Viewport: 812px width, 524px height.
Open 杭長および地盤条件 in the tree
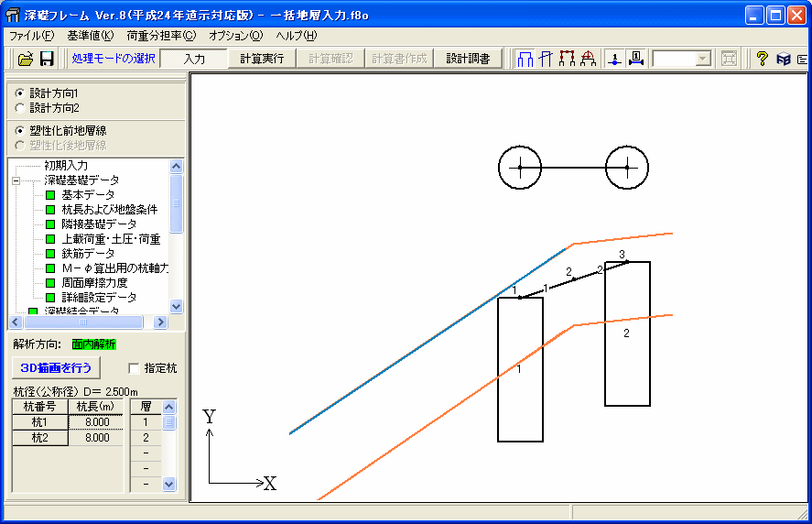tap(109, 210)
